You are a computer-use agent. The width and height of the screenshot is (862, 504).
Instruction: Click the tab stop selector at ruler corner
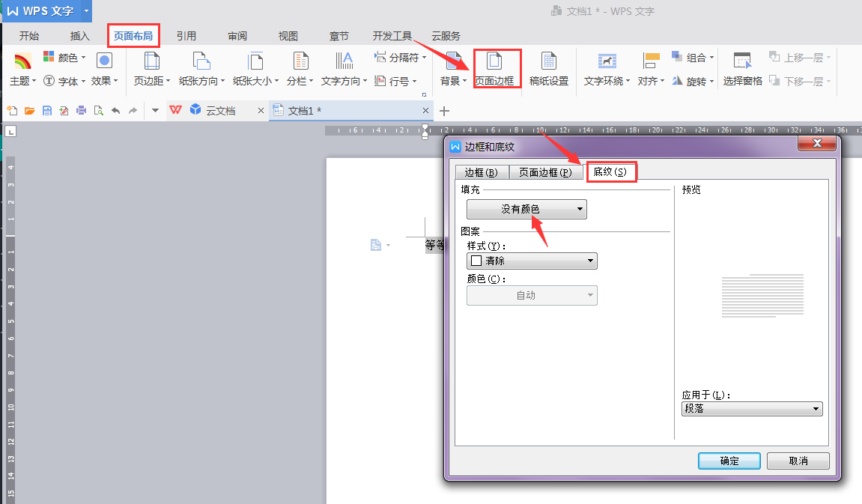pos(10,131)
